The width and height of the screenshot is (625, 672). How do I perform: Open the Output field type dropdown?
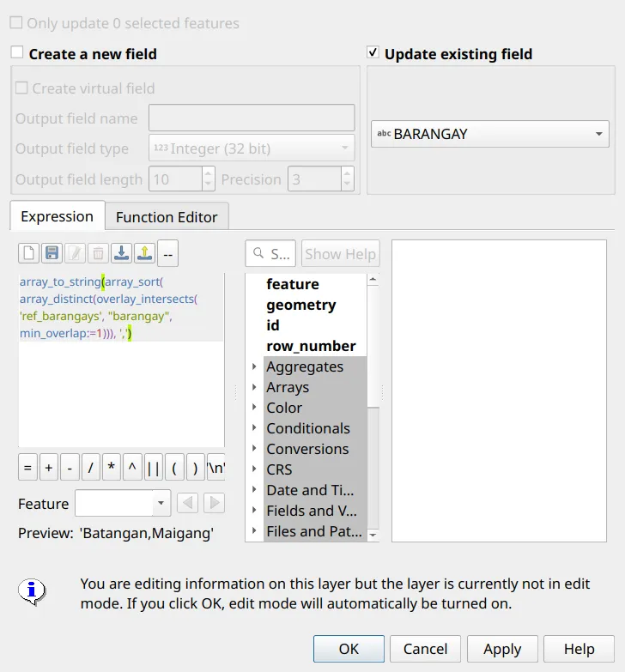(252, 148)
